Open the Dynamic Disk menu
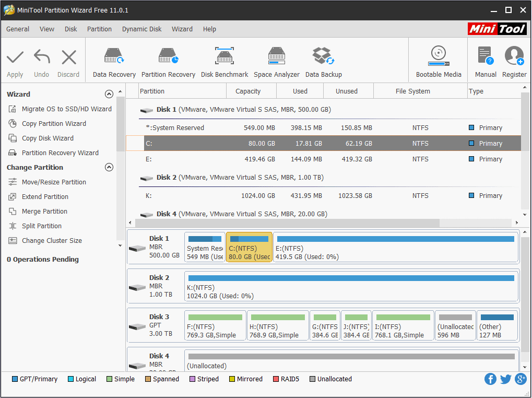Image resolution: width=532 pixels, height=398 pixels. click(x=141, y=29)
